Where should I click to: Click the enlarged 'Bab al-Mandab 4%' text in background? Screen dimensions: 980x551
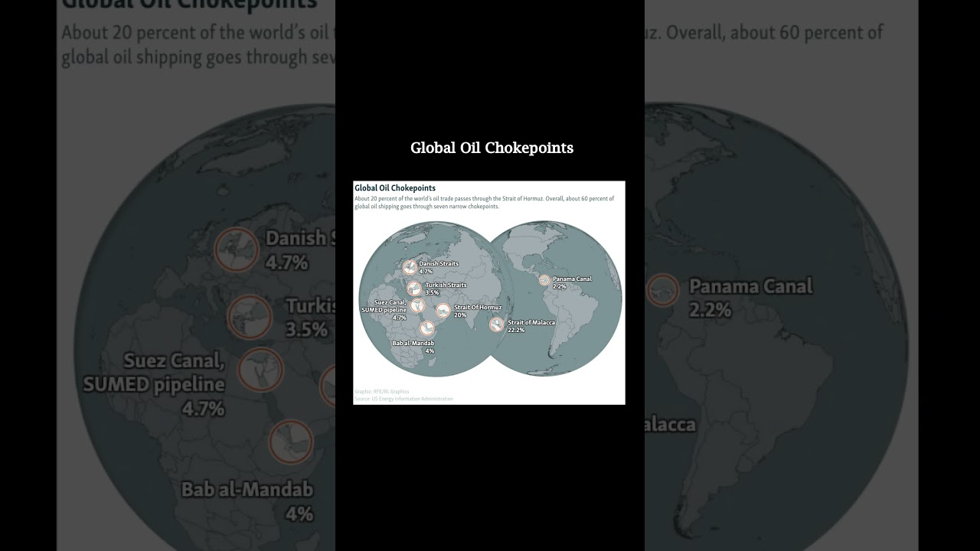248,501
